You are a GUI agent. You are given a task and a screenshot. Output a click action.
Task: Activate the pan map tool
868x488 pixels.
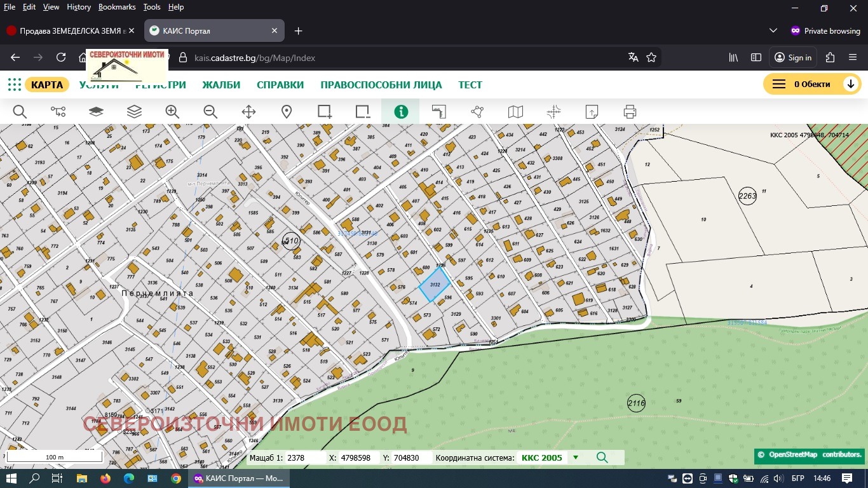(x=248, y=112)
